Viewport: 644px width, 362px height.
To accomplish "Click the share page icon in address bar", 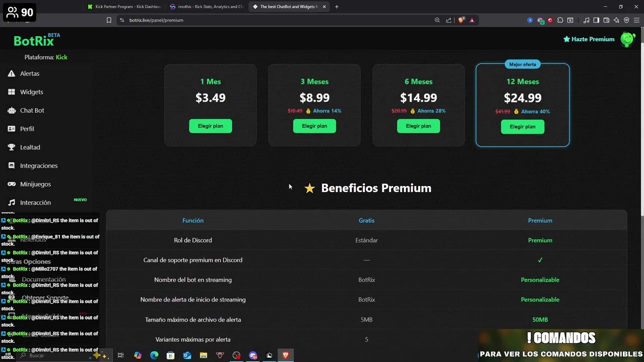I will tap(449, 20).
